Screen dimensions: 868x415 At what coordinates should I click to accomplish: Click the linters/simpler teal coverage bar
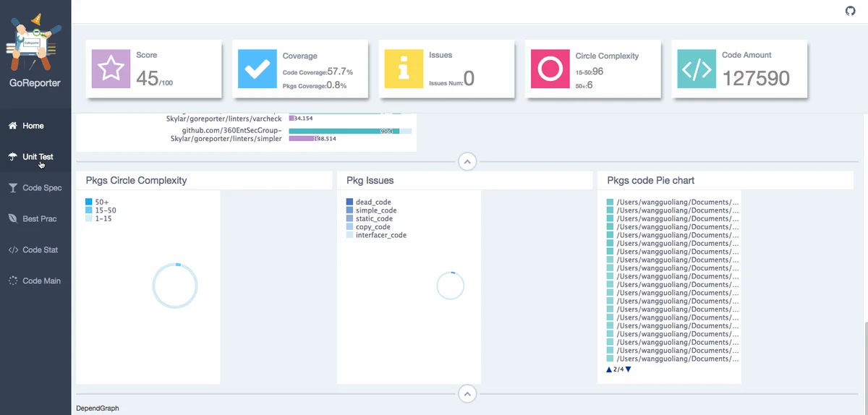click(345, 131)
